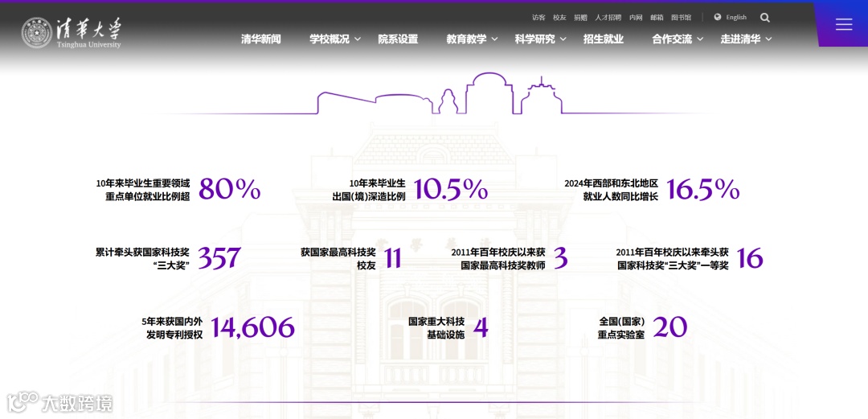
Task: Select 清华新闻 in the navigation bar
Action: pos(261,39)
